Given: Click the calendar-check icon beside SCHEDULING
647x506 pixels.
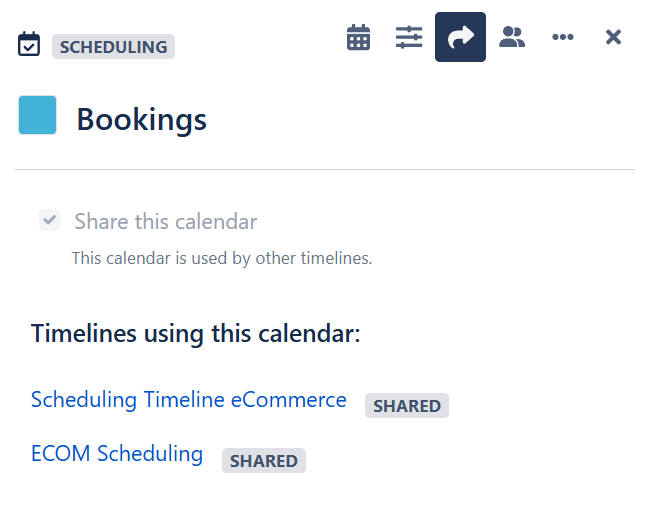Looking at the screenshot, I should tap(29, 45).
